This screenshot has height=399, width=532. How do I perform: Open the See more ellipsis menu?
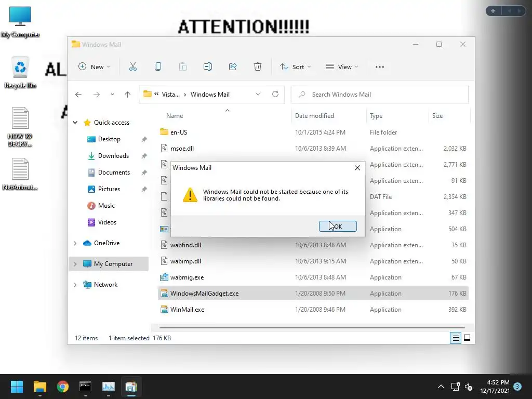tap(380, 67)
